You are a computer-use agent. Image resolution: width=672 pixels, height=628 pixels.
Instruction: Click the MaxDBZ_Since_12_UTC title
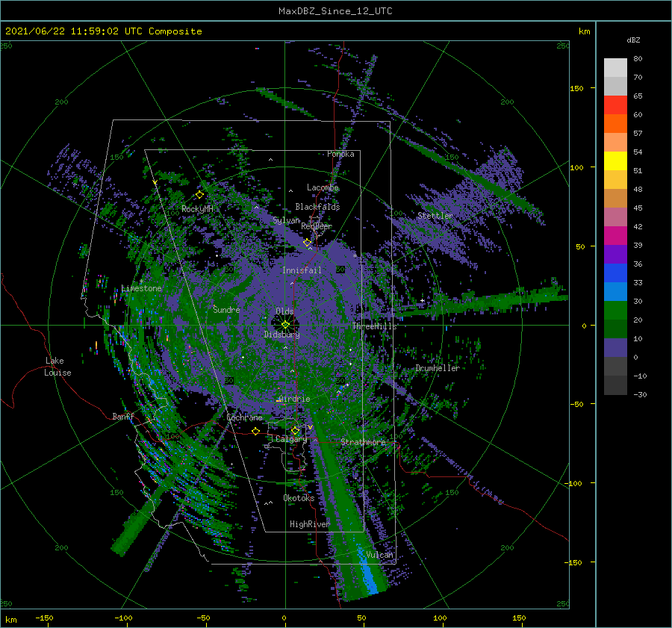tap(335, 11)
